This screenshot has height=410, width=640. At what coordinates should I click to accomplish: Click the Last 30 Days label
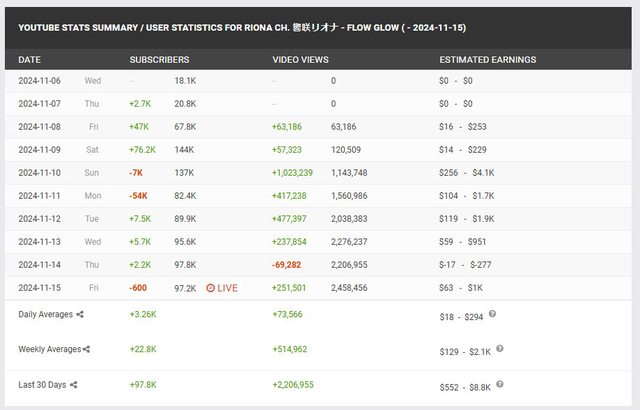pos(43,384)
